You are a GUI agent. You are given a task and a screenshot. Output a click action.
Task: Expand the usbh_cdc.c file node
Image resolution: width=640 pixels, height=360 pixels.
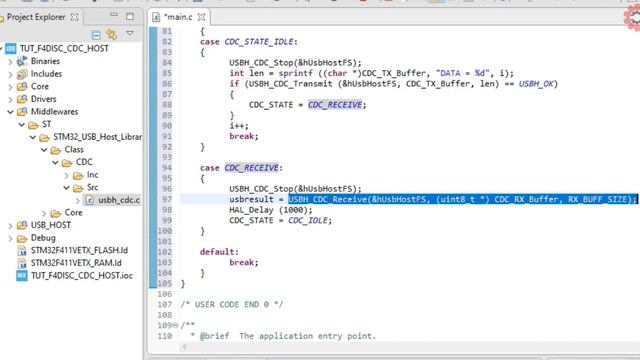(78, 201)
